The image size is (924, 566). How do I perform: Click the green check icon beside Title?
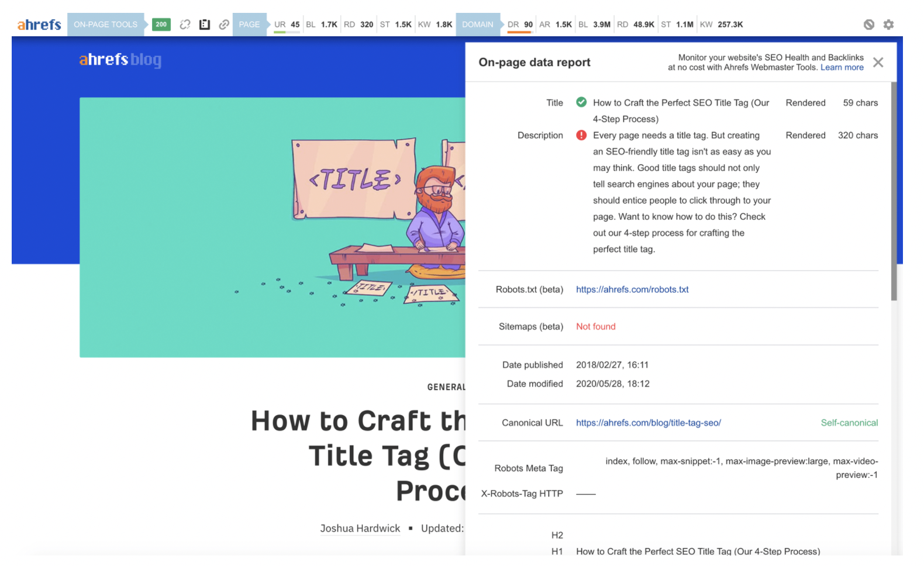tap(581, 102)
